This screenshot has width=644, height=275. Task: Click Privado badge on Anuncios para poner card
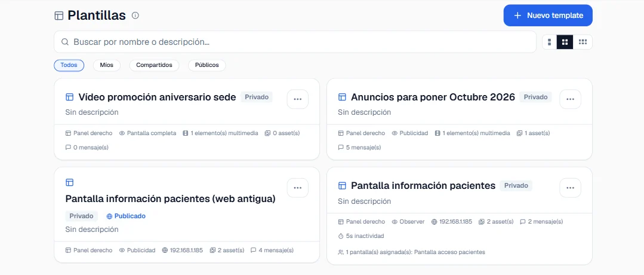tap(535, 97)
